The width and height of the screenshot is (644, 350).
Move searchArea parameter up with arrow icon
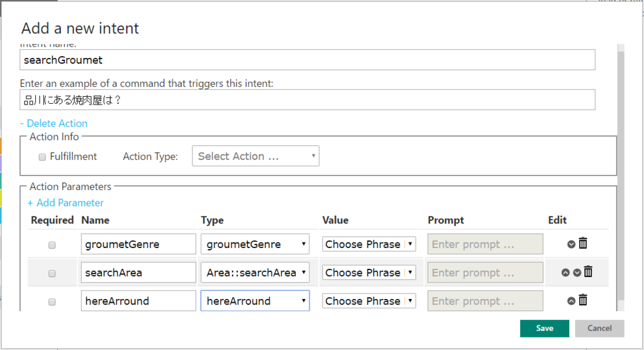[x=565, y=273]
